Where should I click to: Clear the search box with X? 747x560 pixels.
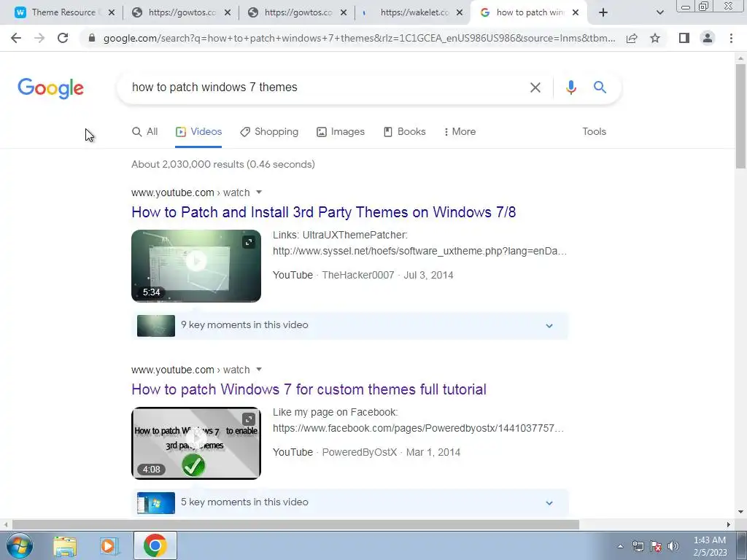pyautogui.click(x=535, y=87)
